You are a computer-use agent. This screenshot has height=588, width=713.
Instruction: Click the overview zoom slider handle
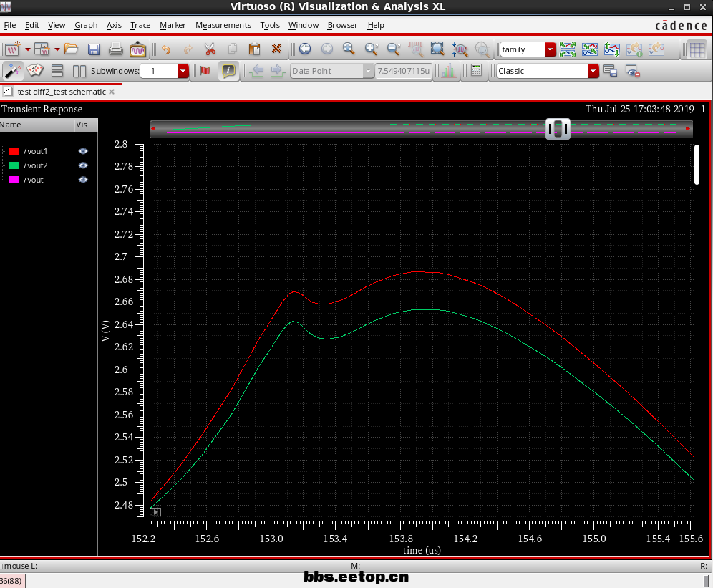click(558, 129)
